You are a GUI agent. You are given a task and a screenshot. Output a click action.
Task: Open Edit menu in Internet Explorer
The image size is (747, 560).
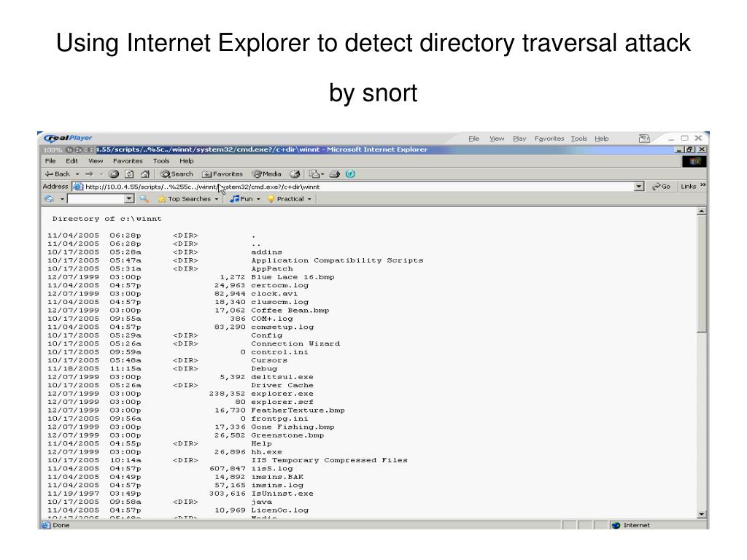pos(72,161)
